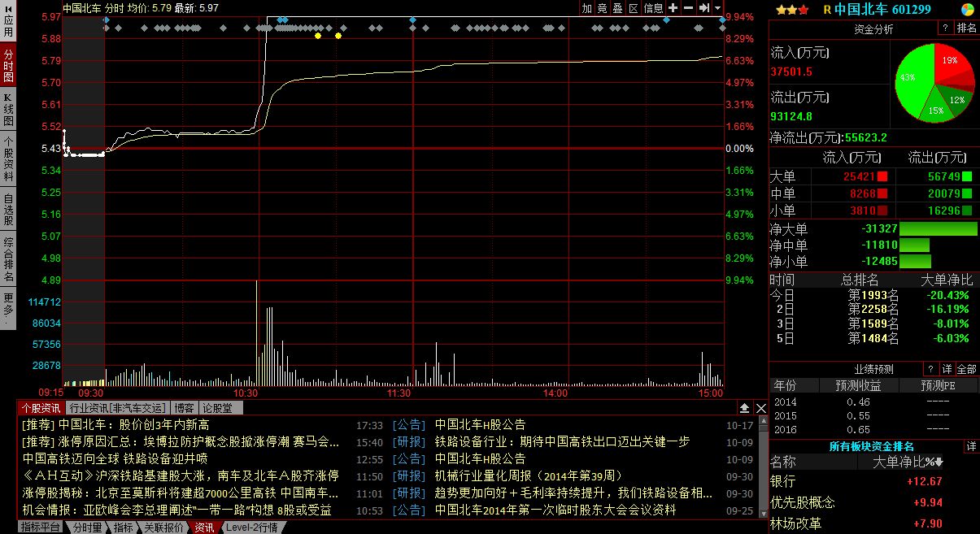Click the 中国北车 601299 stock title
980x534 pixels.
pos(882,10)
